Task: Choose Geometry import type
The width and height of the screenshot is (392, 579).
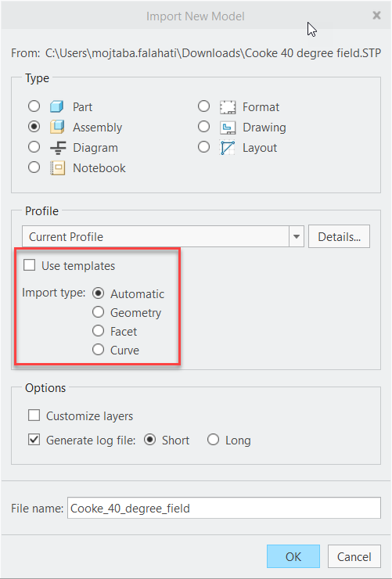Action: point(98,312)
